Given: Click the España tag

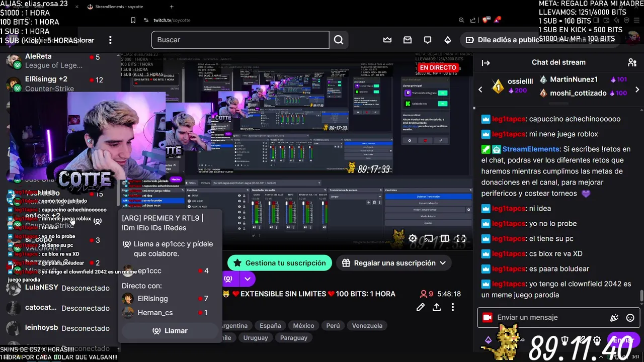Looking at the screenshot, I should coord(270,326).
